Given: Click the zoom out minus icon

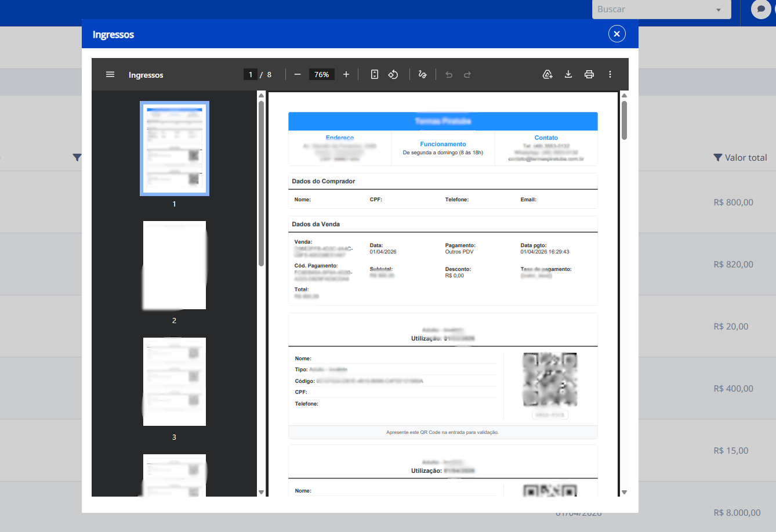Looking at the screenshot, I should 298,74.
